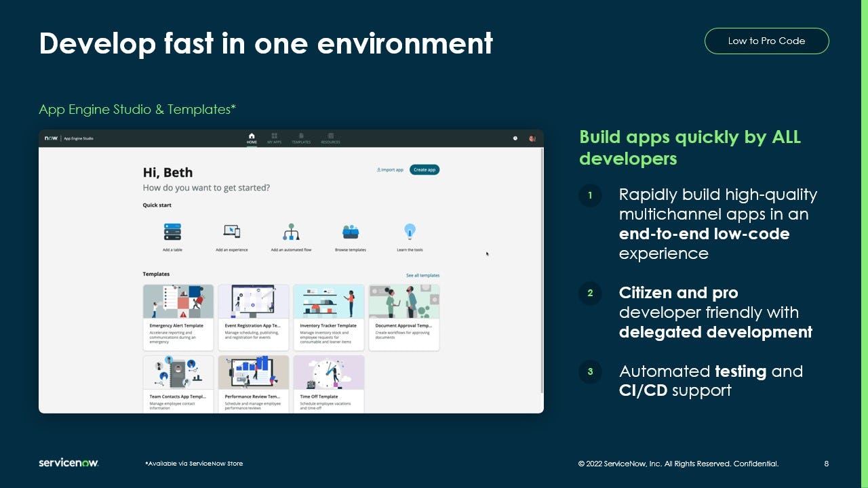Click the Performance Review Template card
This screenshot has width=868, height=488.
click(254, 383)
